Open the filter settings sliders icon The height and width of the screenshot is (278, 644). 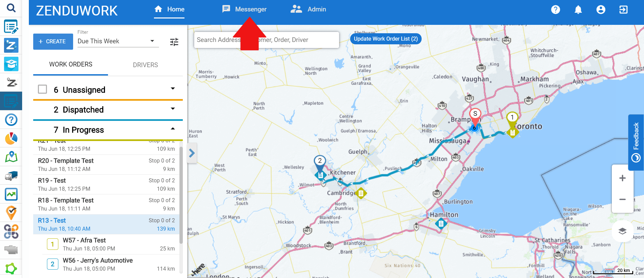(174, 42)
